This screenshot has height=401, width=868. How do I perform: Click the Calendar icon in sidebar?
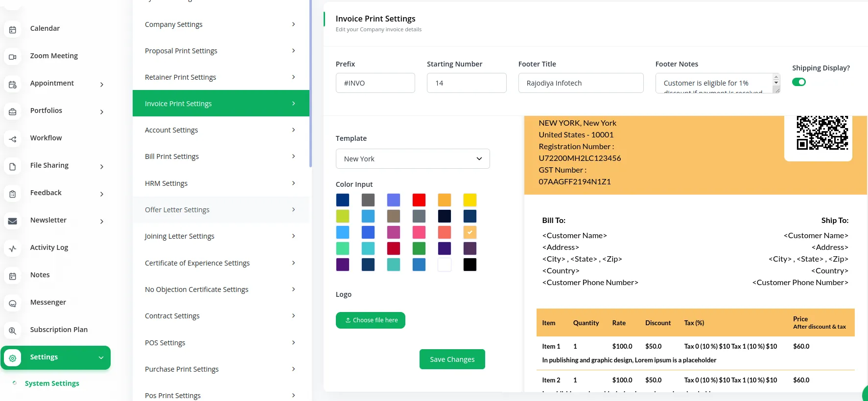pyautogui.click(x=13, y=29)
